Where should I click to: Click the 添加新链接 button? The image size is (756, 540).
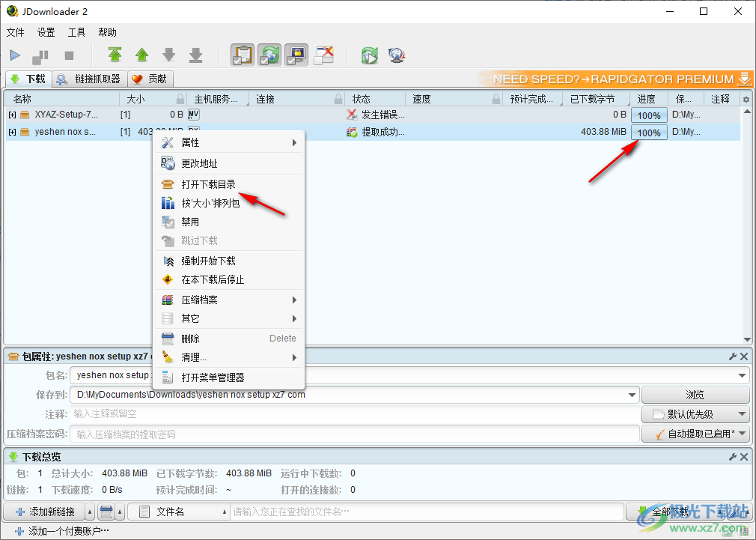click(x=44, y=512)
